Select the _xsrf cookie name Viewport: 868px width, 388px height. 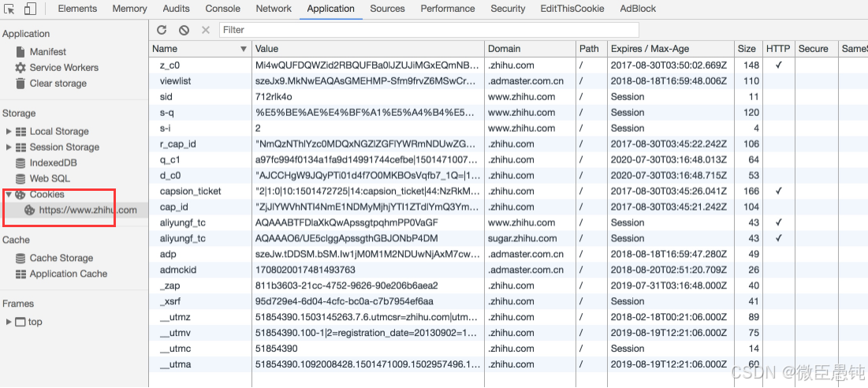click(x=171, y=302)
